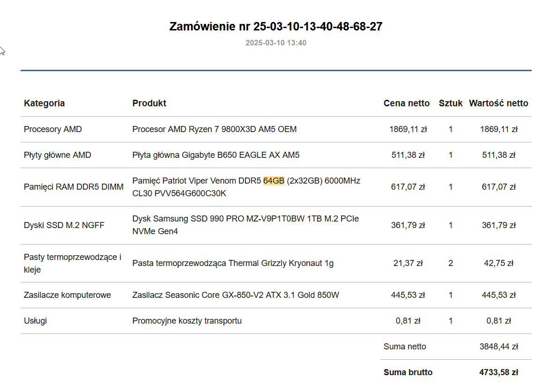Screen dimensions: 549x392
Task: Click Promocyjne koszty transportu entry
Action: pyautogui.click(x=187, y=321)
